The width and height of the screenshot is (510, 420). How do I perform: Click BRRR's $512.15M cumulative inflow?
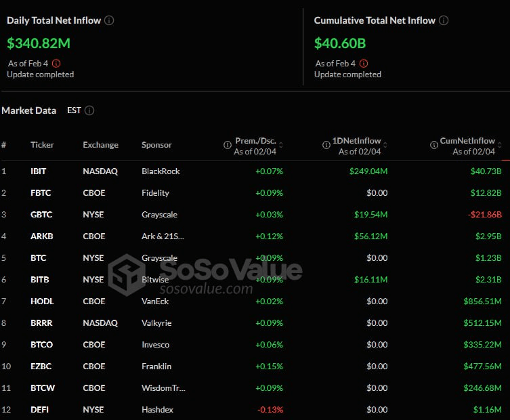point(482,323)
